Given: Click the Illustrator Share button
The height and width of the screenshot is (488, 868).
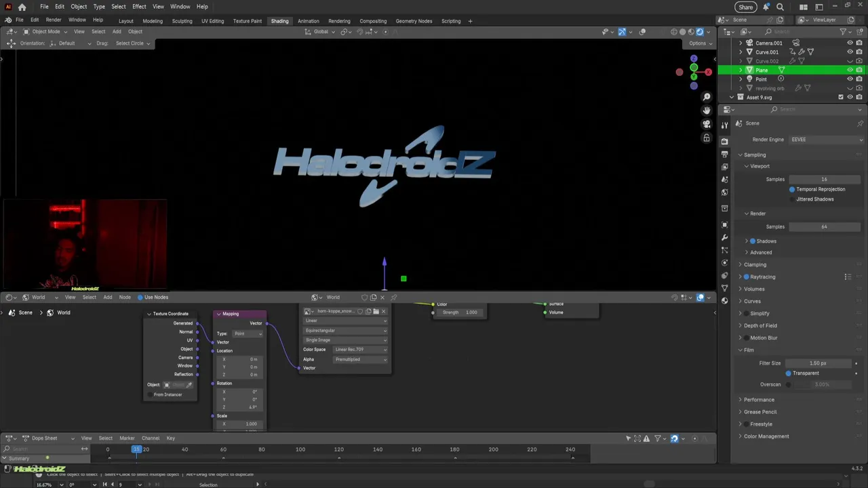Looking at the screenshot, I should point(745,7).
